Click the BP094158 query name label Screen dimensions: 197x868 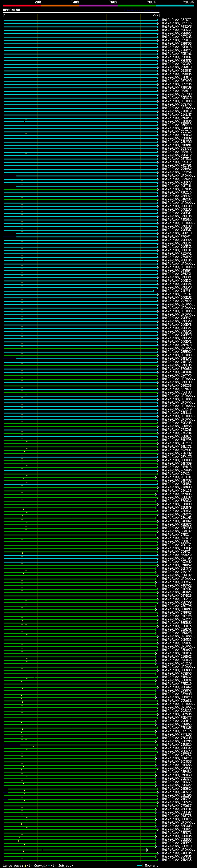(x=11, y=10)
